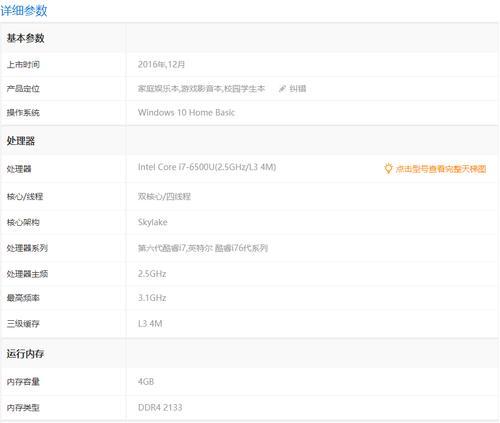The width and height of the screenshot is (500, 423).
Task: Click the 处理器系列 row label
Action: pos(27,248)
